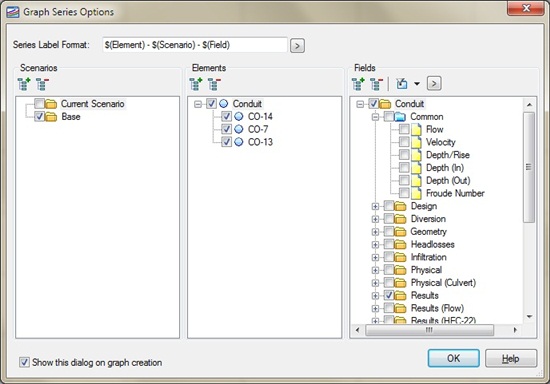550x384 pixels.
Task: Click the Elements panel clear-all icon
Action: pyautogui.click(x=214, y=84)
